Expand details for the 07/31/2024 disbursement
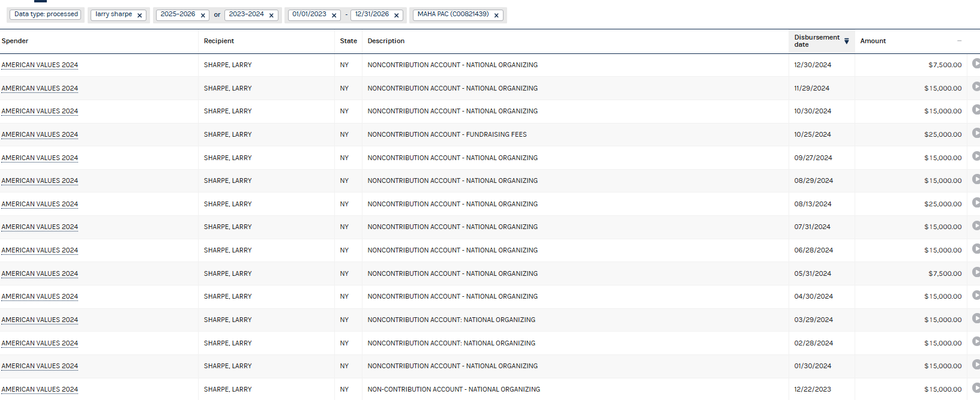This screenshot has width=980, height=400. [976, 225]
